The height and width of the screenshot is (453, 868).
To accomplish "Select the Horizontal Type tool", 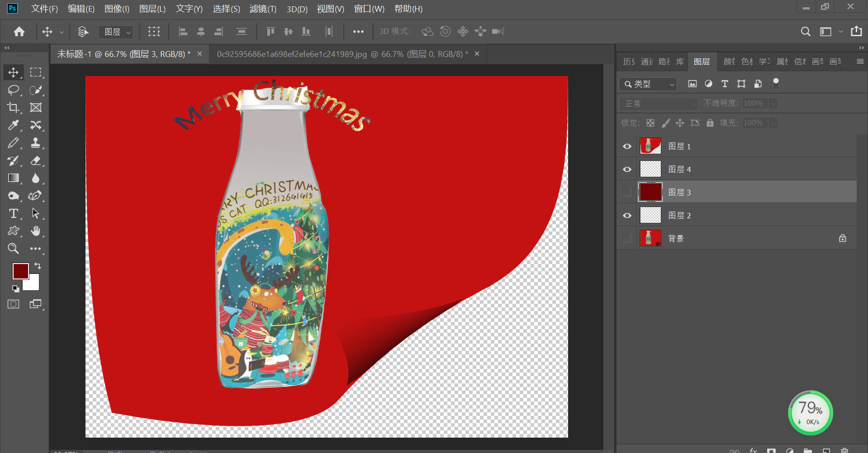I will 13,213.
